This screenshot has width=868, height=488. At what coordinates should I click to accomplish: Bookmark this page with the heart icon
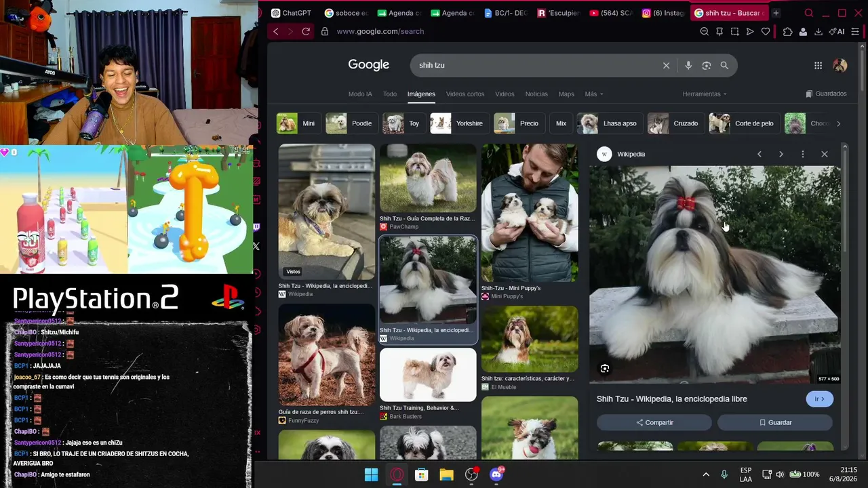pyautogui.click(x=766, y=31)
